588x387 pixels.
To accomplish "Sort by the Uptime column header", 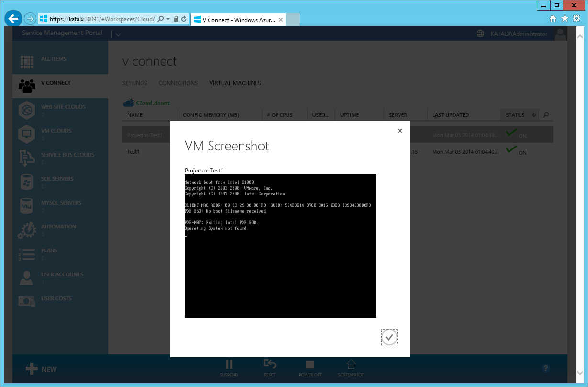I will tap(359, 115).
